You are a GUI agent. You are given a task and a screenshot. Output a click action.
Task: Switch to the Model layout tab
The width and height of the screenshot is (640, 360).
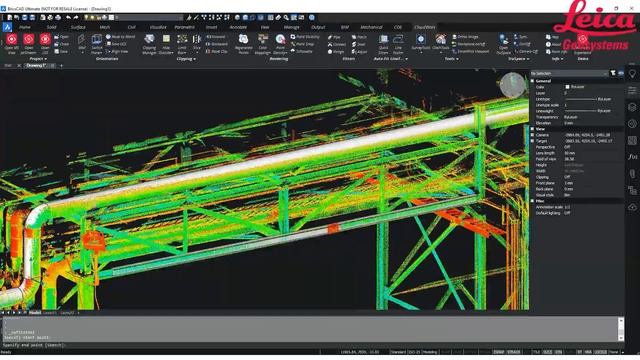[x=35, y=313]
